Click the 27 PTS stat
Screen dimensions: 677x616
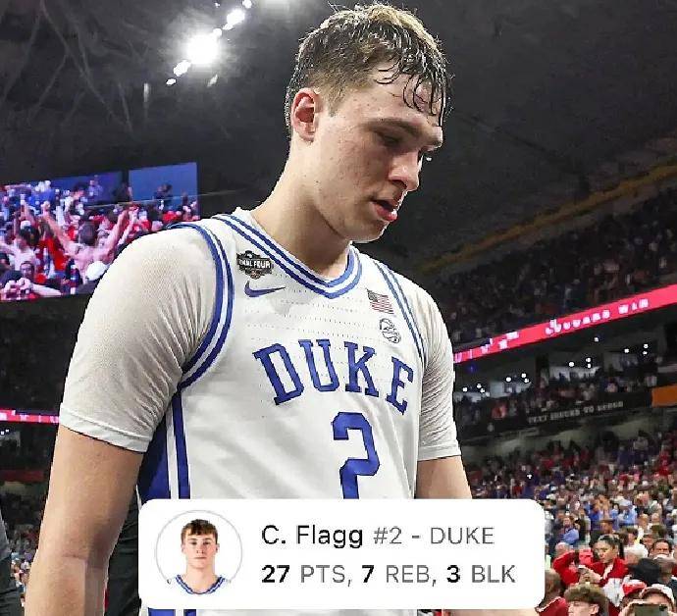tap(303, 574)
